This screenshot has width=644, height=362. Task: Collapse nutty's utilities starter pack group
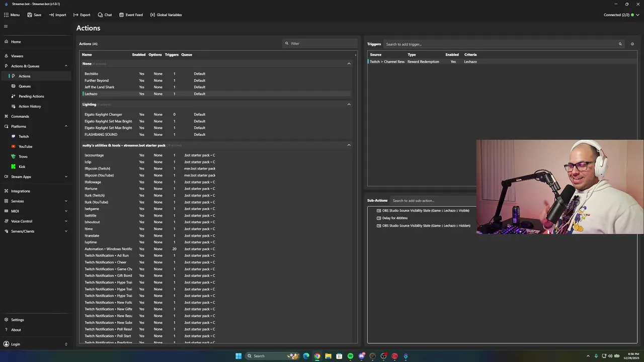349,145
